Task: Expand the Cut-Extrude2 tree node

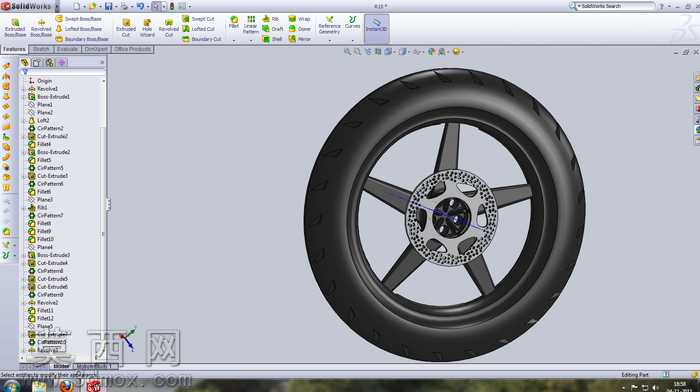Action: pyautogui.click(x=25, y=136)
